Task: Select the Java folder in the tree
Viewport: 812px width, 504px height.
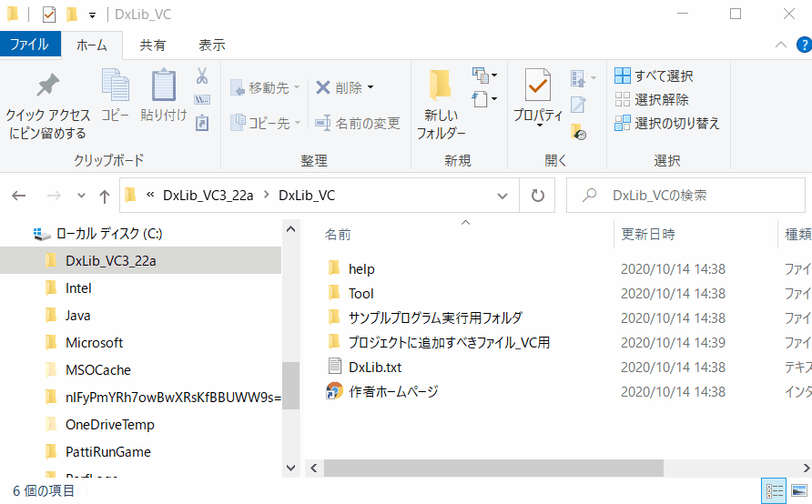Action: pos(77,315)
